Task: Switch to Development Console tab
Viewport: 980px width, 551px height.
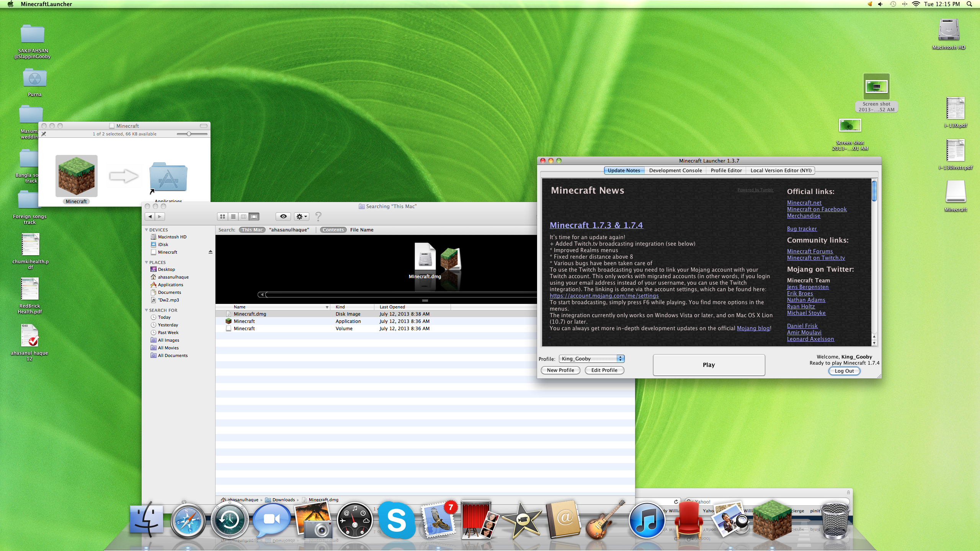Action: (x=675, y=171)
